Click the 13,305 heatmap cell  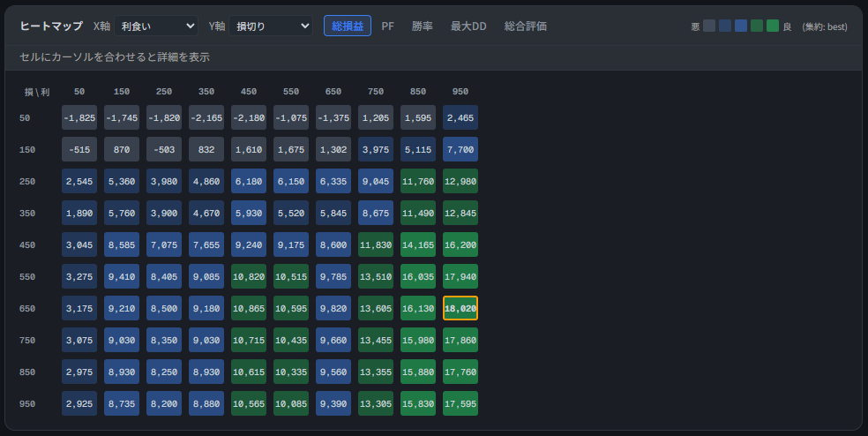click(375, 403)
